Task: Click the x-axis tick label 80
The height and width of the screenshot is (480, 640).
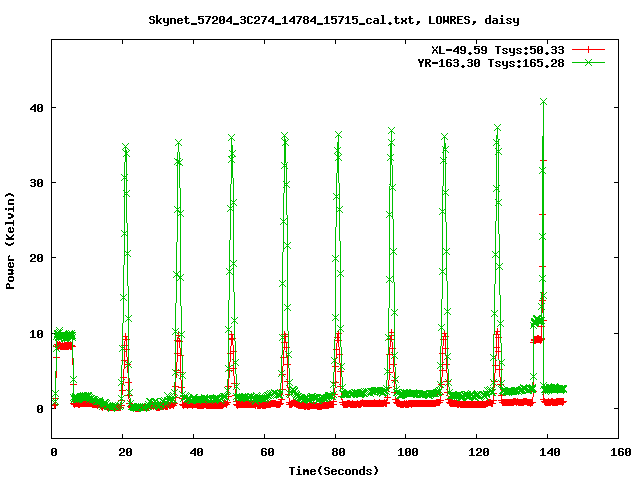Action: 338,452
